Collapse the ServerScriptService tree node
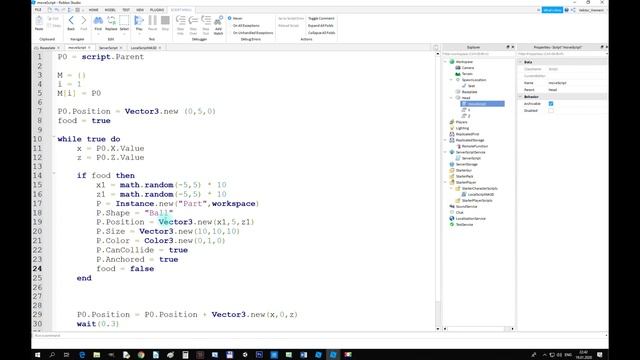 click(x=445, y=152)
